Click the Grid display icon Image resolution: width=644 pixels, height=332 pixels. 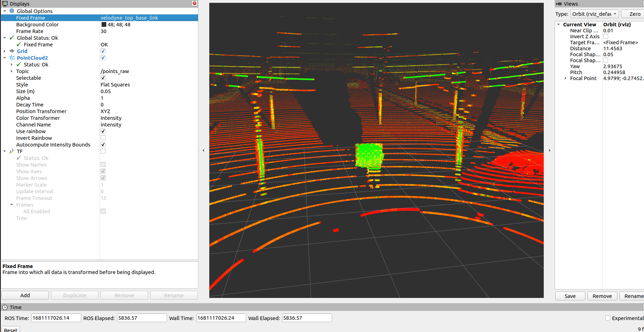tap(12, 51)
